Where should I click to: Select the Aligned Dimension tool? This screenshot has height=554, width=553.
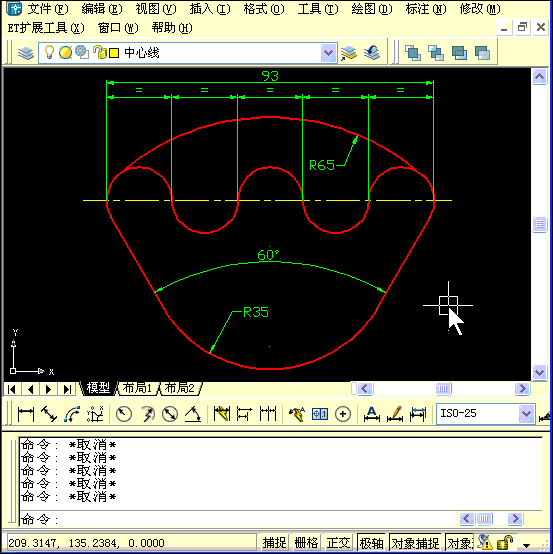[x=49, y=414]
